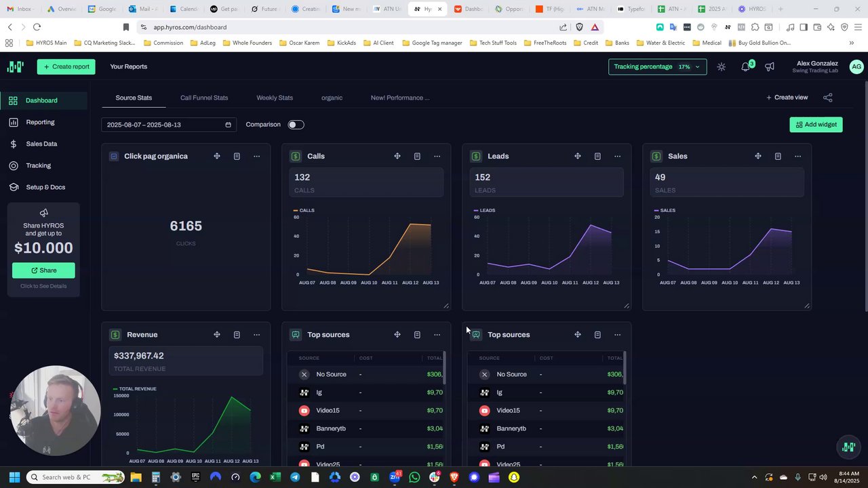Image resolution: width=868 pixels, height=488 pixels.
Task: Click the Create report button
Action: coord(66,66)
